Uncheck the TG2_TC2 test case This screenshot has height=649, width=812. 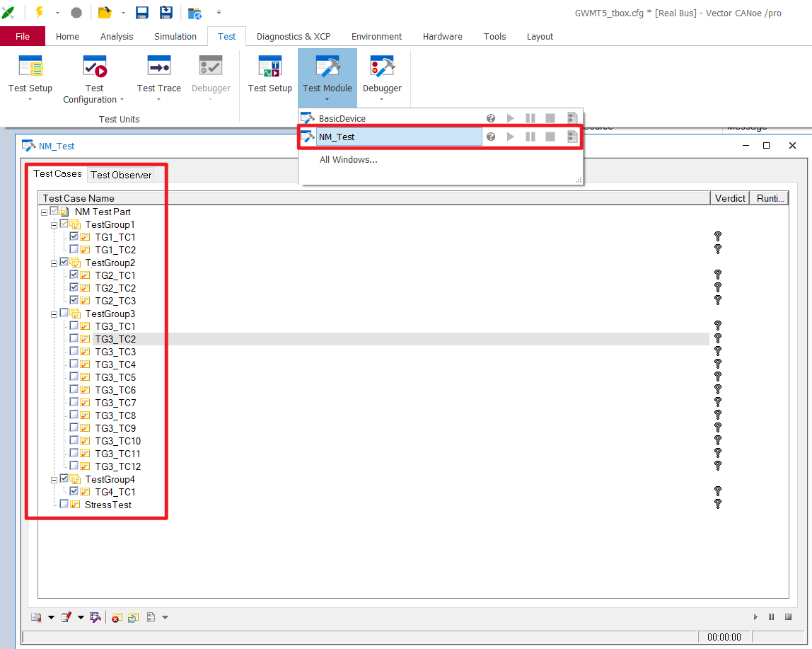coord(74,287)
